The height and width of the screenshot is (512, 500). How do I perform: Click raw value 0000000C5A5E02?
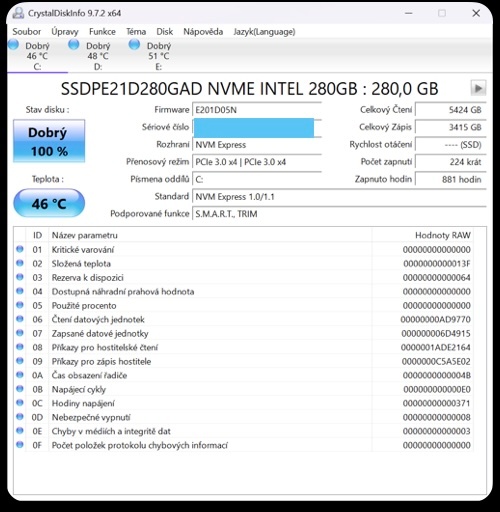pyautogui.click(x=436, y=362)
